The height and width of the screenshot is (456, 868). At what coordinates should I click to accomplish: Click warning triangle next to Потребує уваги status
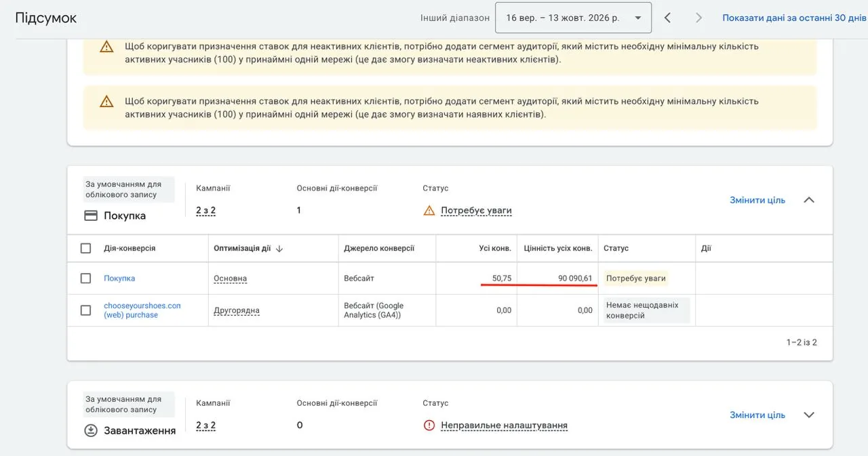coord(429,211)
